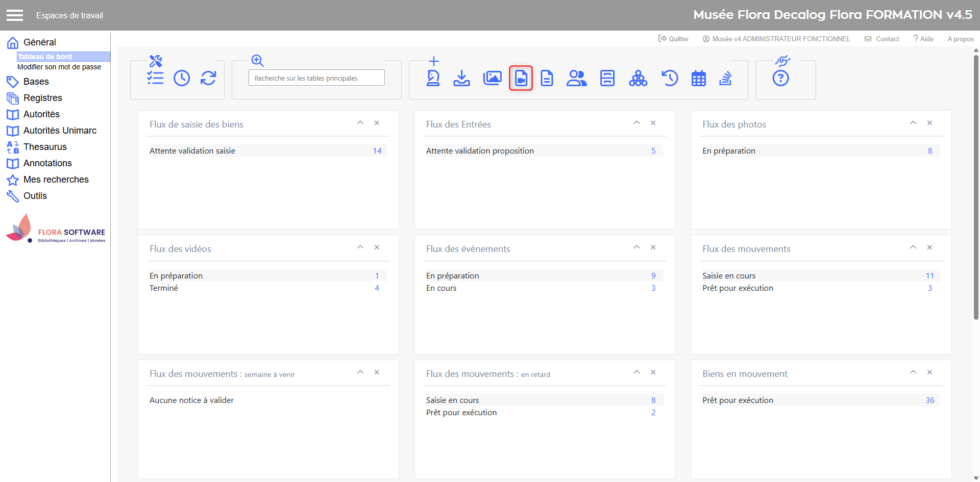Click the main tables search field
The image size is (980, 482).
(316, 78)
